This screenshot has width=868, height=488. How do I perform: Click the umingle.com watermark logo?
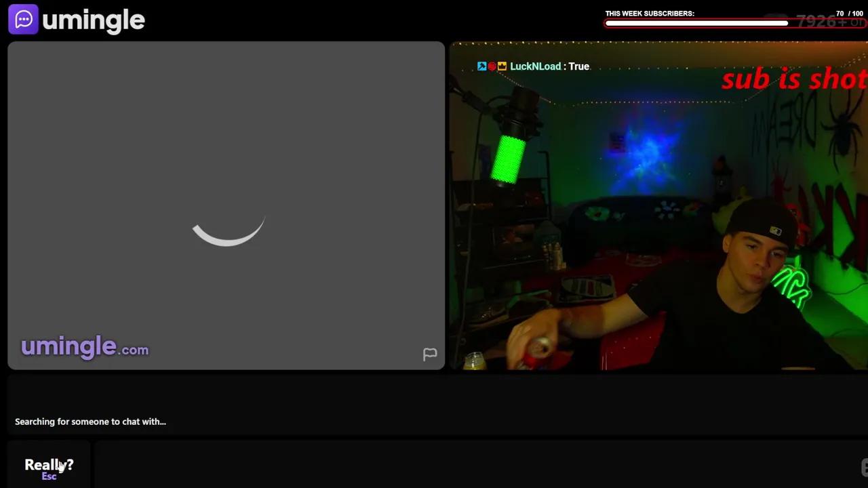[x=84, y=347]
